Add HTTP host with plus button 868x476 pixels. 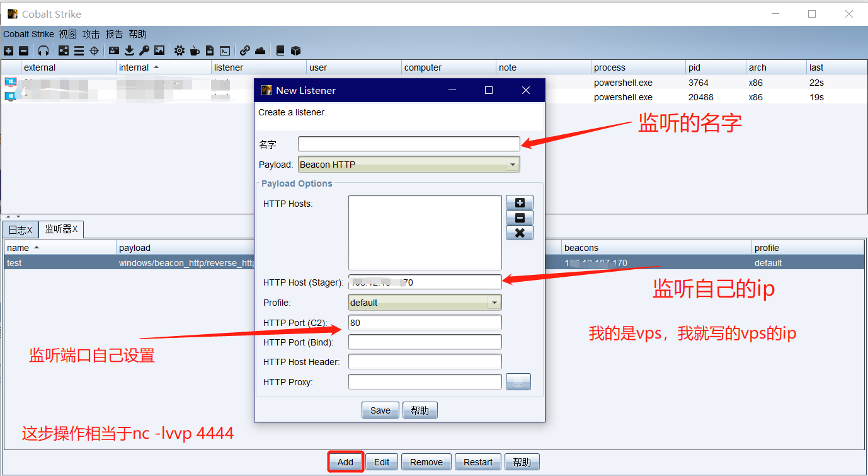[x=520, y=202]
